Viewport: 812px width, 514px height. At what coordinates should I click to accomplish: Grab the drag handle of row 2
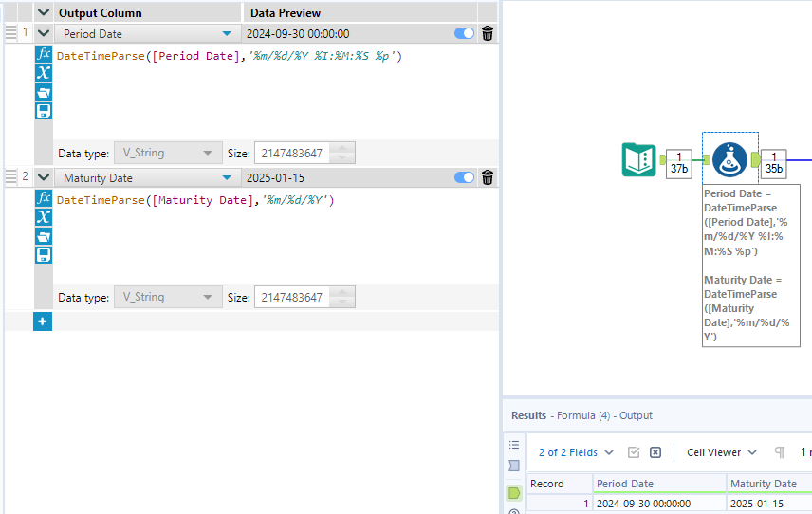[x=10, y=176]
